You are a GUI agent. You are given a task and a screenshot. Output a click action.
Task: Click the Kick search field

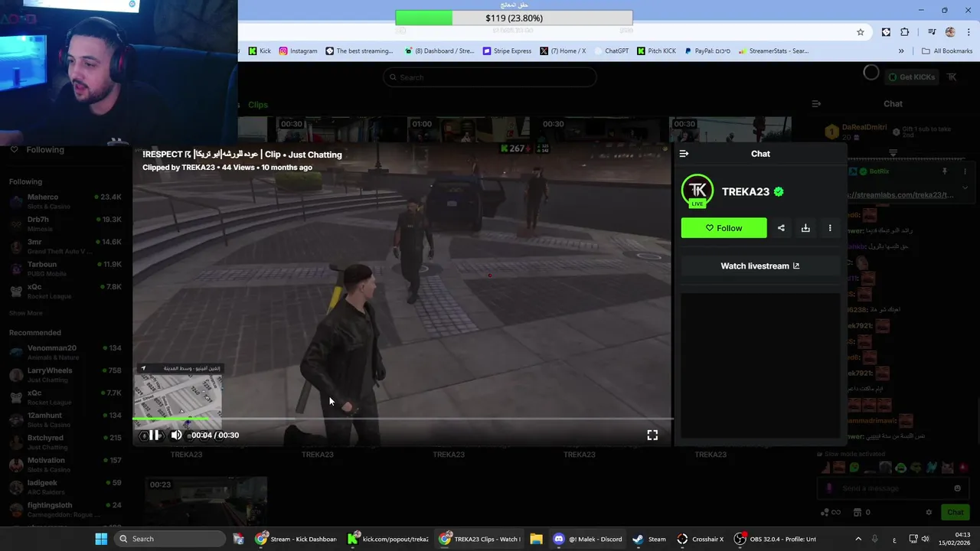click(x=490, y=77)
